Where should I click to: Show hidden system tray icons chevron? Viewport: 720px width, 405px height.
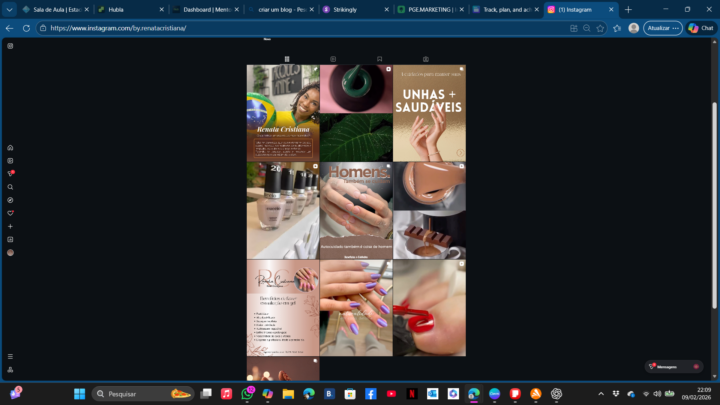(601, 394)
